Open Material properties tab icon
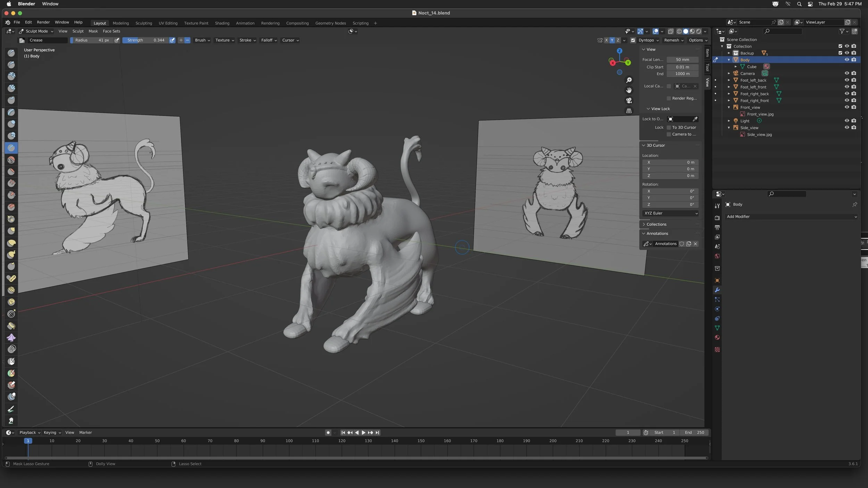Screen dimensions: 868x488 point(717,338)
